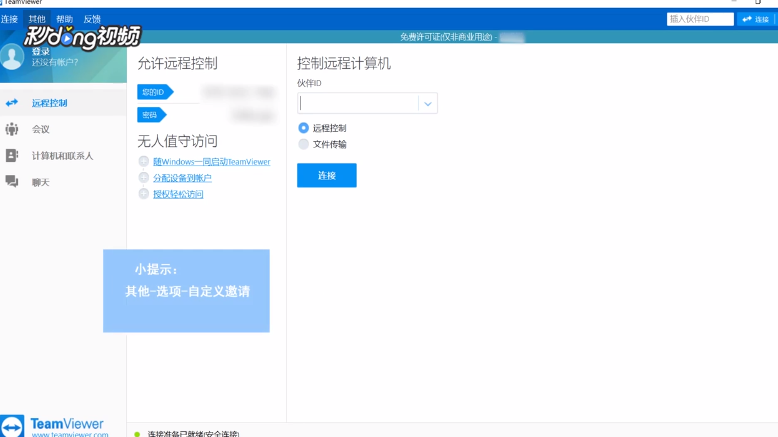
Task: Focus the 伙伴ID input field
Action: pos(358,103)
